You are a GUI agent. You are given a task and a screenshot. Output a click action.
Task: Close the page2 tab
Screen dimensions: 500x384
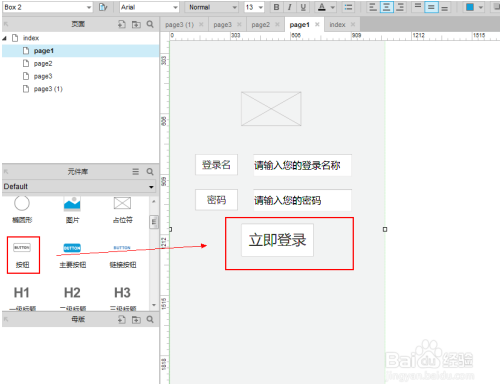(x=277, y=24)
